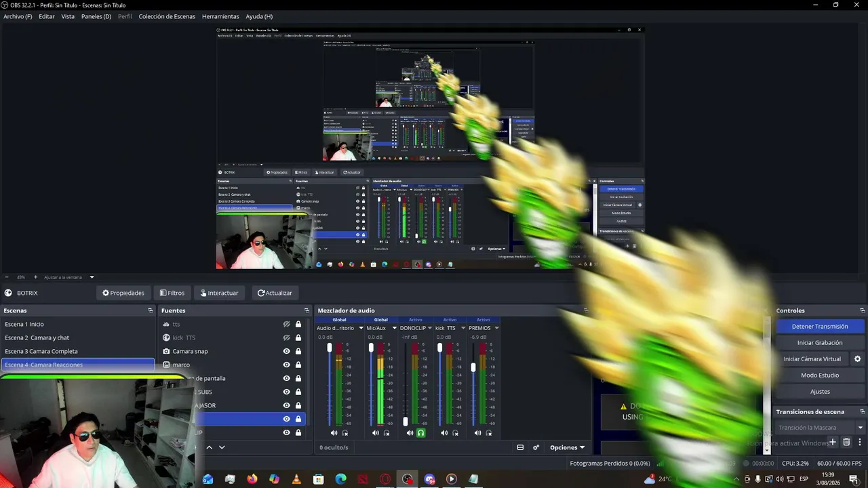Mute the kick TTS mixer channel
Image resolution: width=868 pixels, height=488 pixels.
(x=444, y=433)
